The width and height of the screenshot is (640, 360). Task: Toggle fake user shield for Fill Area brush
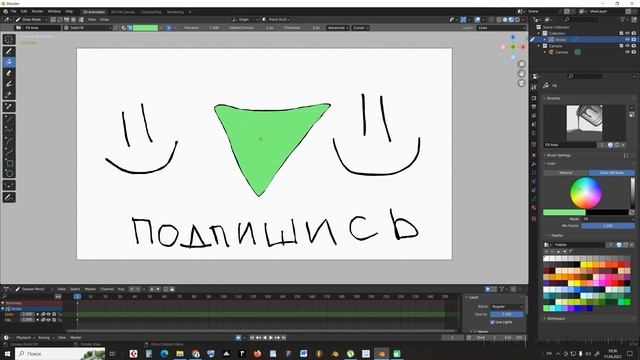(x=610, y=145)
